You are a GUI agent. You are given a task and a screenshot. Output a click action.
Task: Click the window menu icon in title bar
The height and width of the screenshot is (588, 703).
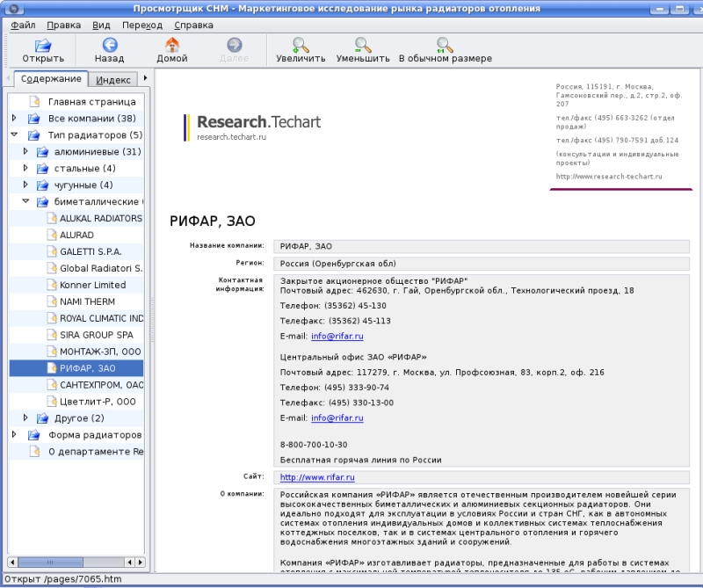click(14, 9)
